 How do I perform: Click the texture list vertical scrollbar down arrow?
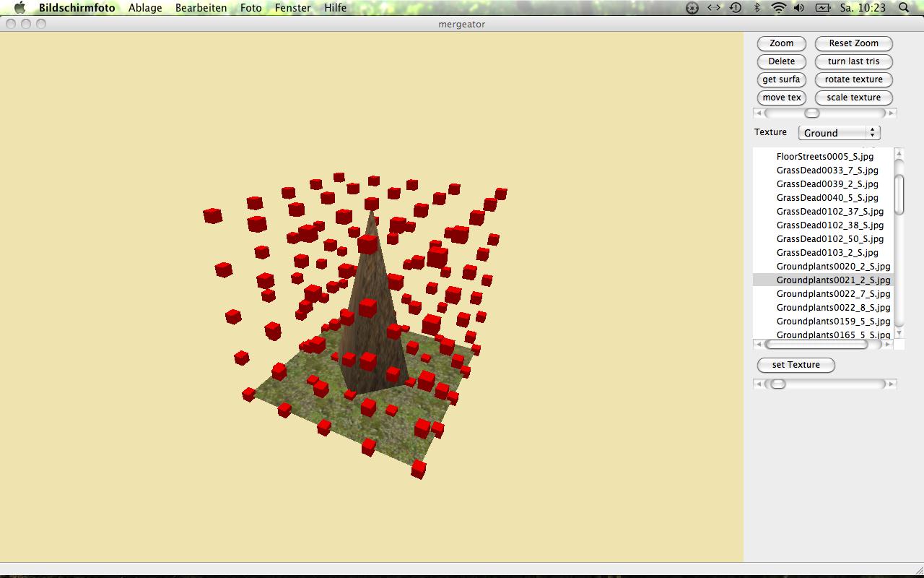899,334
